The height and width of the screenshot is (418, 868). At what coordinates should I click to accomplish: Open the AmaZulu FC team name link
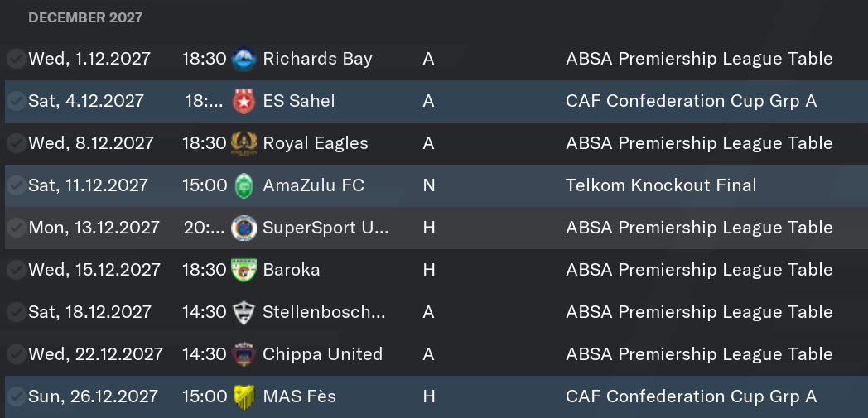click(313, 185)
